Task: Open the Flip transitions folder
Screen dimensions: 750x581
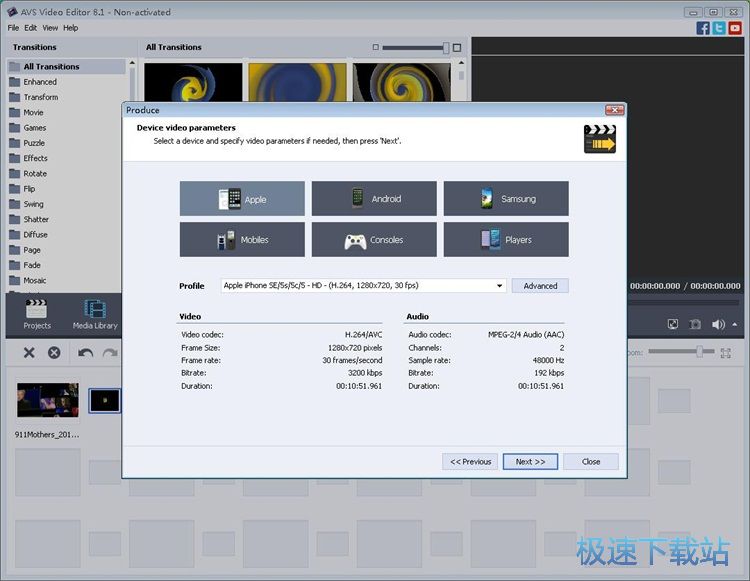Action: pos(29,189)
